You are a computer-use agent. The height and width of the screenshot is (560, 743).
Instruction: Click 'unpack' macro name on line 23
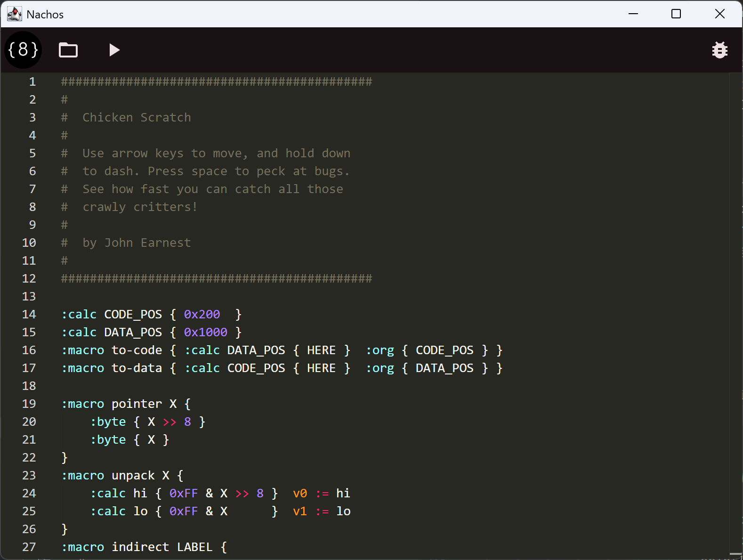(133, 475)
